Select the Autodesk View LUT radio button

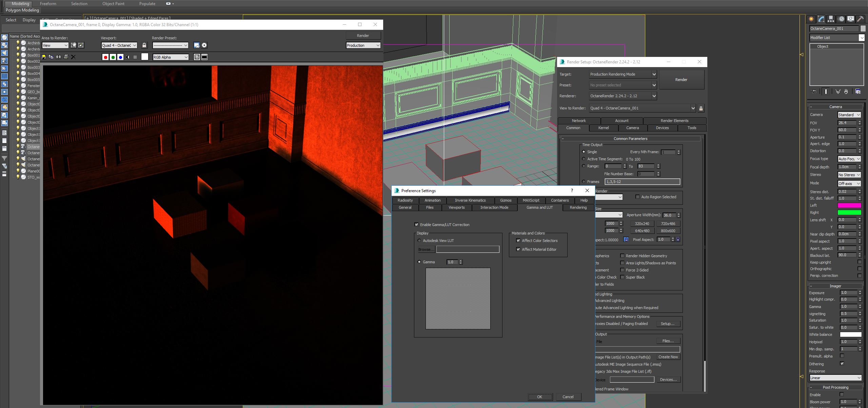tap(419, 241)
